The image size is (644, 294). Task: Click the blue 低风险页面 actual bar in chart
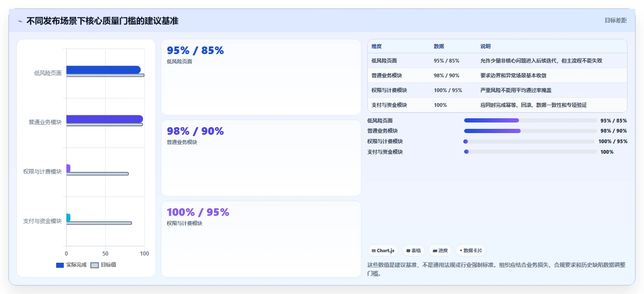click(x=103, y=70)
